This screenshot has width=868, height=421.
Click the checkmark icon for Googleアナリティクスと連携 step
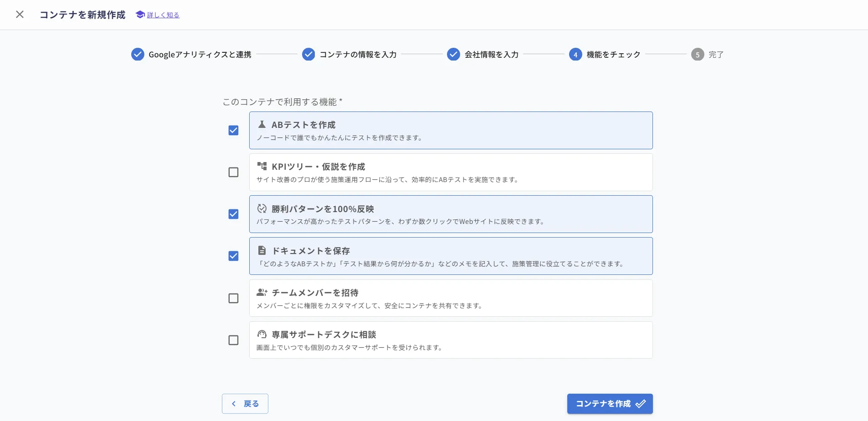(x=138, y=54)
